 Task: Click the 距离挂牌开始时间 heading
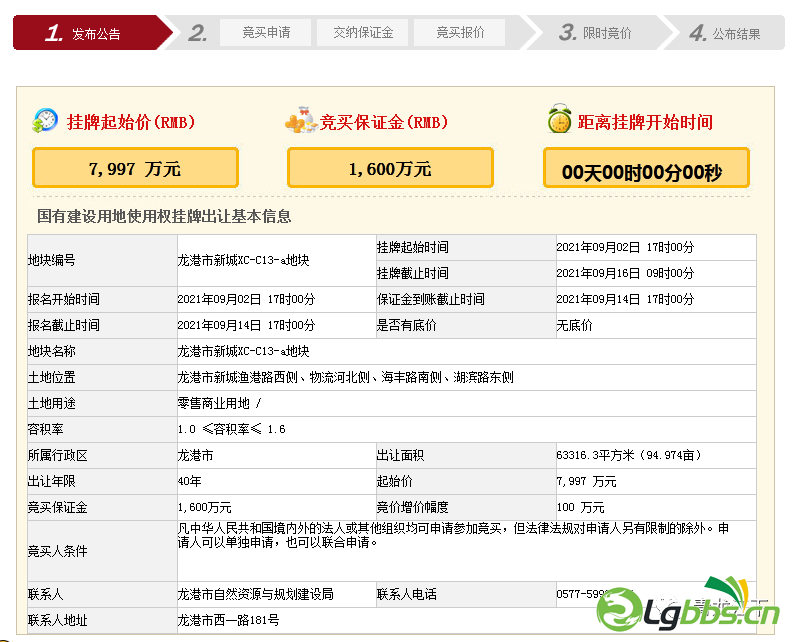[x=645, y=122]
